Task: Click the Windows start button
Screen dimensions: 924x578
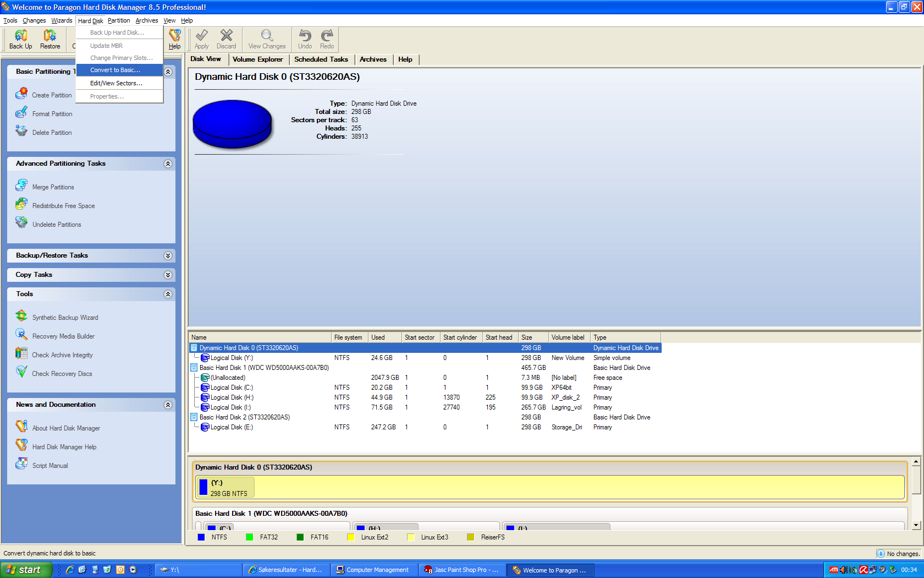Action: pyautogui.click(x=26, y=570)
